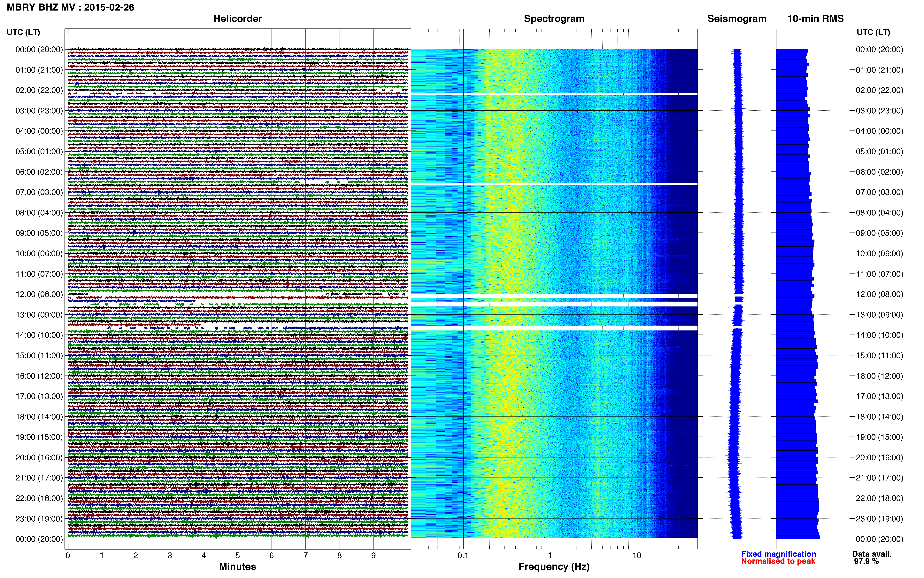Click the left '21:00 (17:00)' time label
Viewport: 924px width, 578px height.
pos(39,478)
